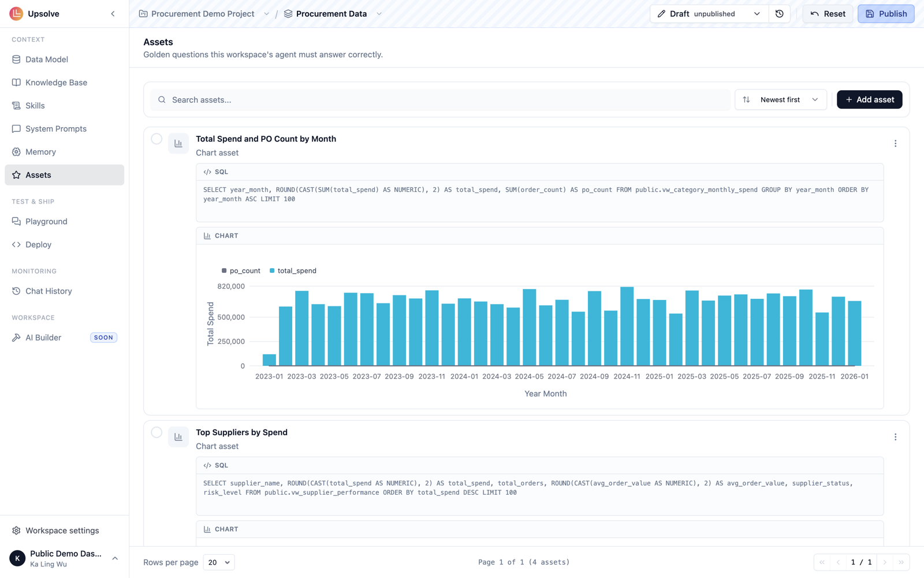Toggle po_count series in chart legend

click(241, 271)
